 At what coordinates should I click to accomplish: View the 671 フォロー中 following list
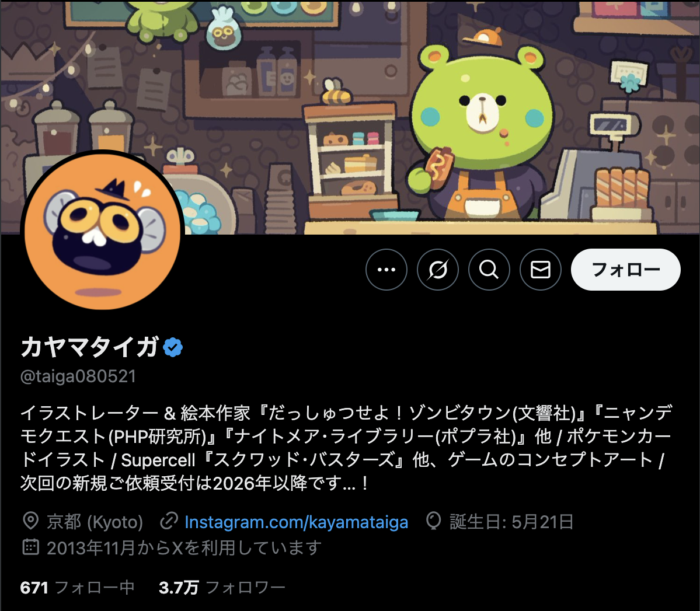77,587
